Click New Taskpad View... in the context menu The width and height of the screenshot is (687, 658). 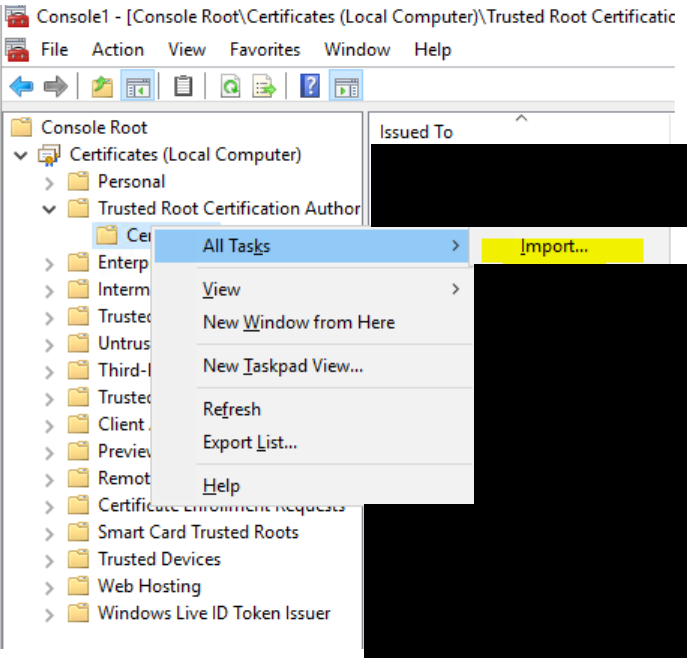[282, 366]
